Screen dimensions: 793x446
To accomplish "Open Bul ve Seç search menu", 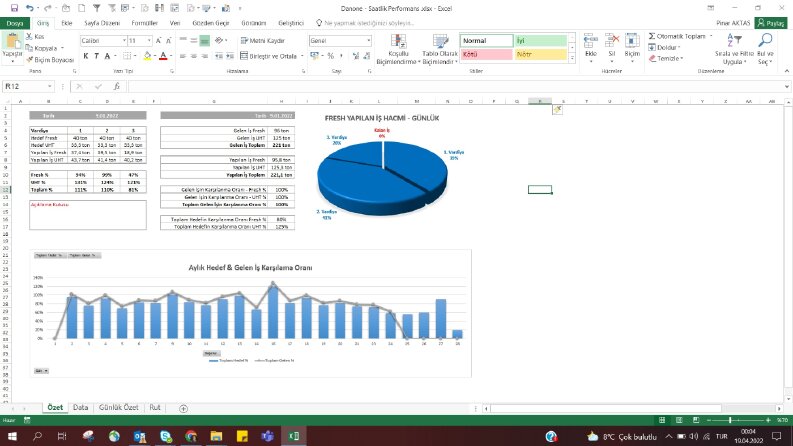I will 765,49.
